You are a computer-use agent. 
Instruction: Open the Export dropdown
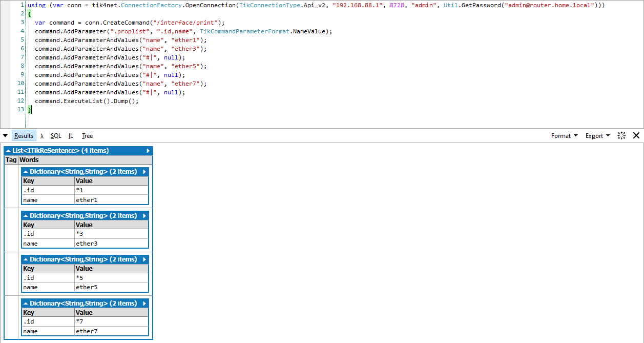[x=596, y=135]
